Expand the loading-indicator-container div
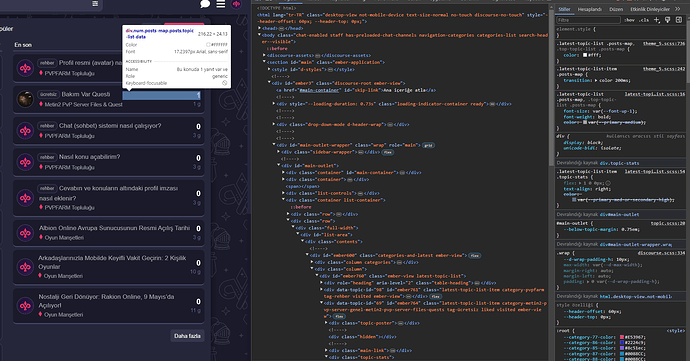 point(274,104)
